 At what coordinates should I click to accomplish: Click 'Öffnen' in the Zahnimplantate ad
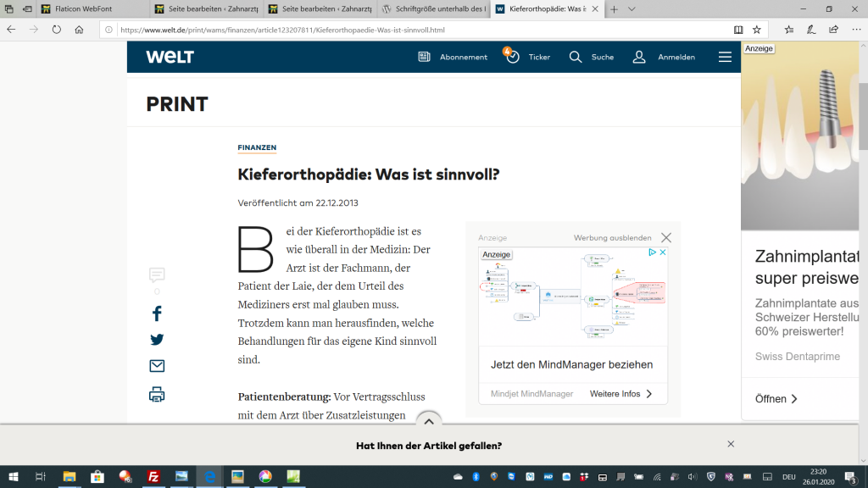click(x=776, y=399)
